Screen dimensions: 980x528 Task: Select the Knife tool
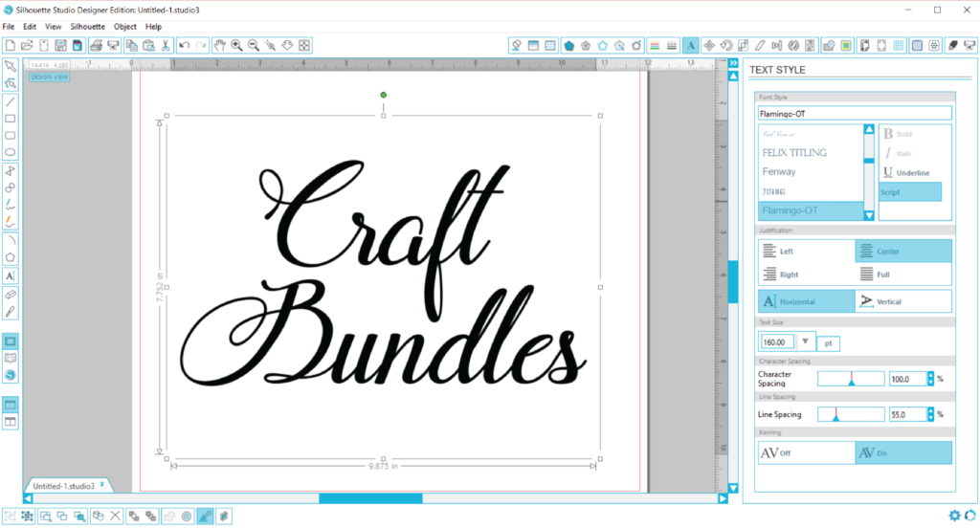click(10, 311)
